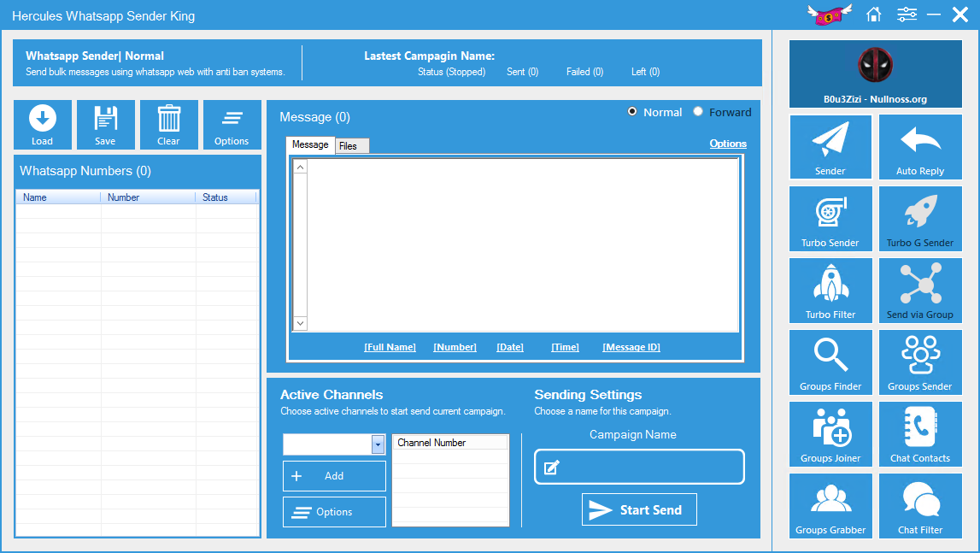Load a WhatsApp numbers list
Screen dimensions: 980x553
pos(43,125)
